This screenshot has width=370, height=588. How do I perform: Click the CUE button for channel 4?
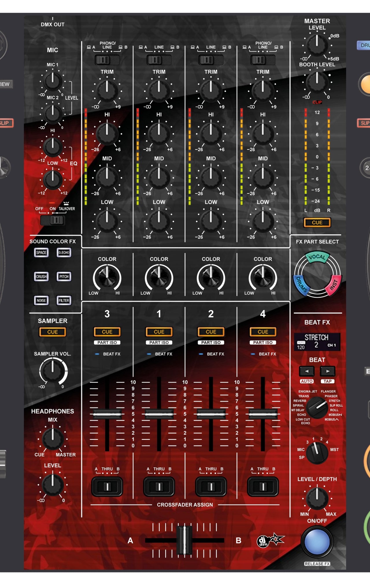[x=263, y=332]
